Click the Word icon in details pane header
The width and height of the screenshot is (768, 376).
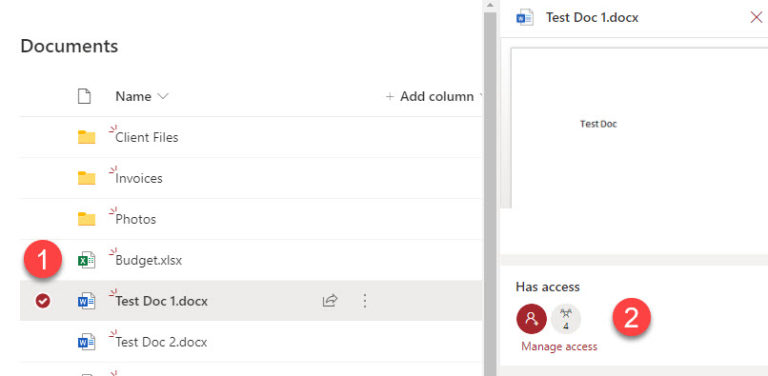click(525, 18)
